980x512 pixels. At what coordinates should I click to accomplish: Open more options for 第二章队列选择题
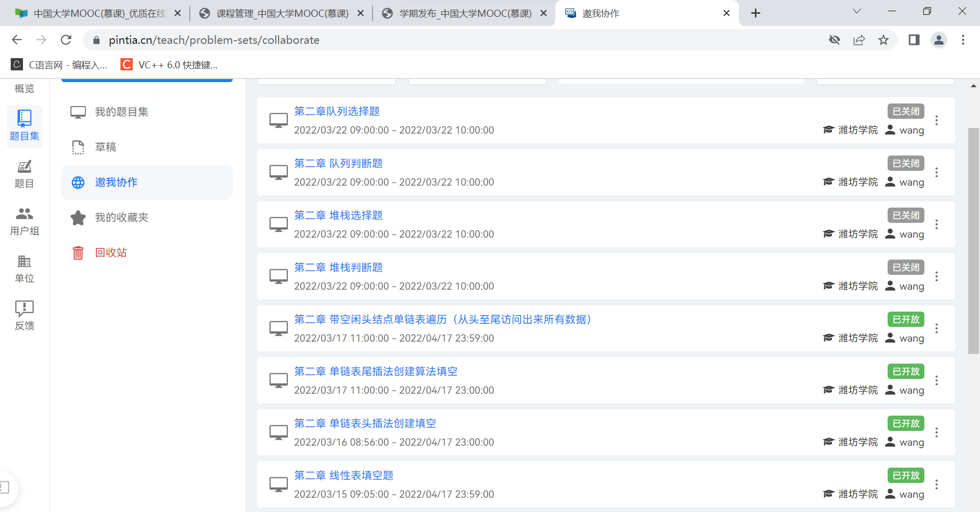point(937,120)
